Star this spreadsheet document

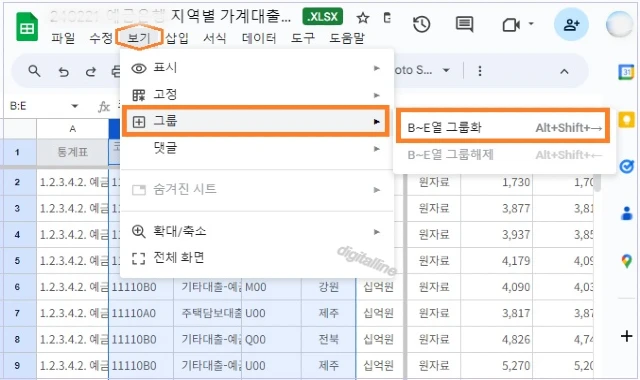click(362, 18)
